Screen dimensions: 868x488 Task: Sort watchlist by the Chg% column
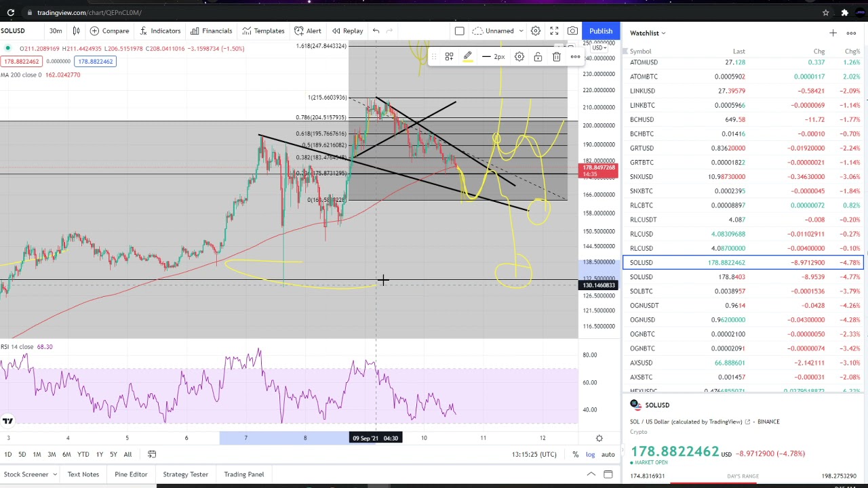852,52
